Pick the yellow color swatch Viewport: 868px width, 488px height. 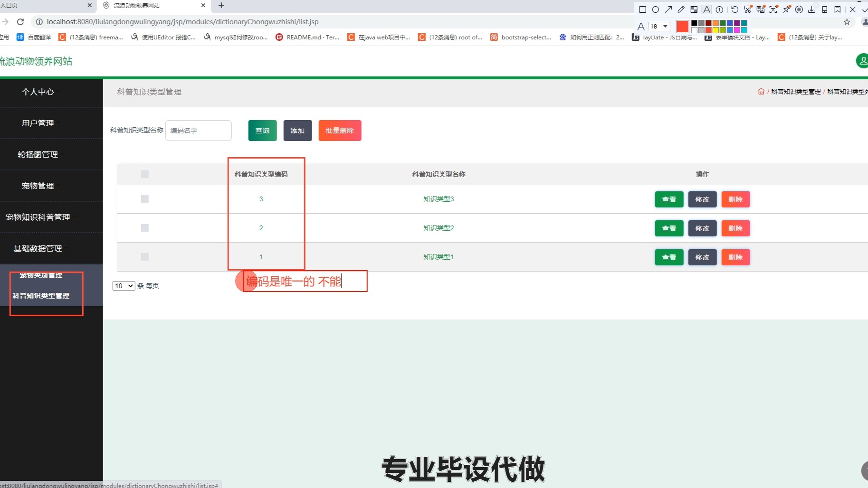click(x=715, y=30)
